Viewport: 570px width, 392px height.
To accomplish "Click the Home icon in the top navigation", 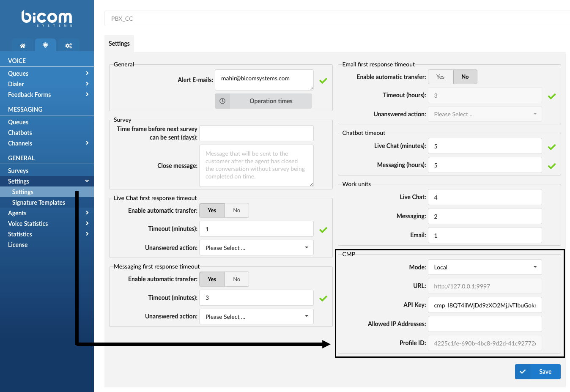I will coord(22,45).
